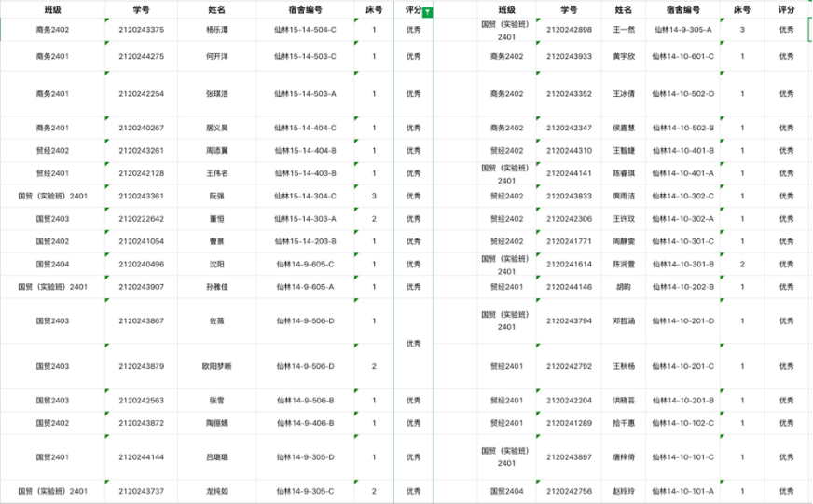Select dorm cell 仙林14-10-101-A

(x=682, y=491)
